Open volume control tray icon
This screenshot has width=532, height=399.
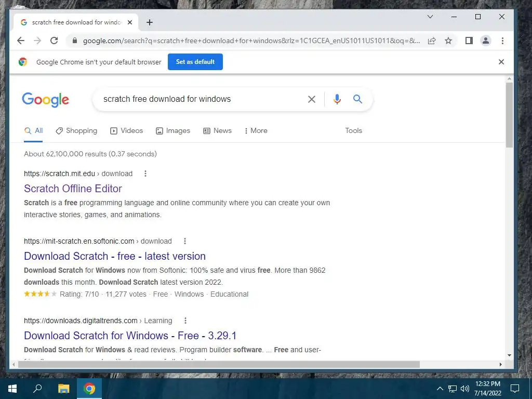(x=465, y=389)
